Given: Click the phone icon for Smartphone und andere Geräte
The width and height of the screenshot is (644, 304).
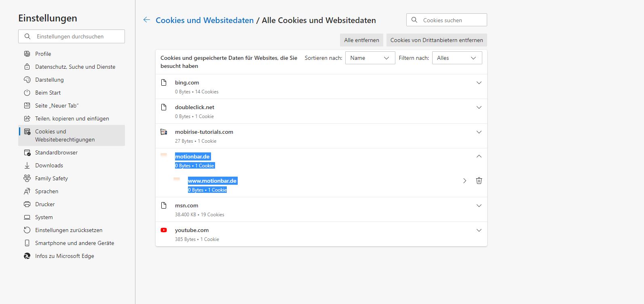Looking at the screenshot, I should click(x=27, y=243).
